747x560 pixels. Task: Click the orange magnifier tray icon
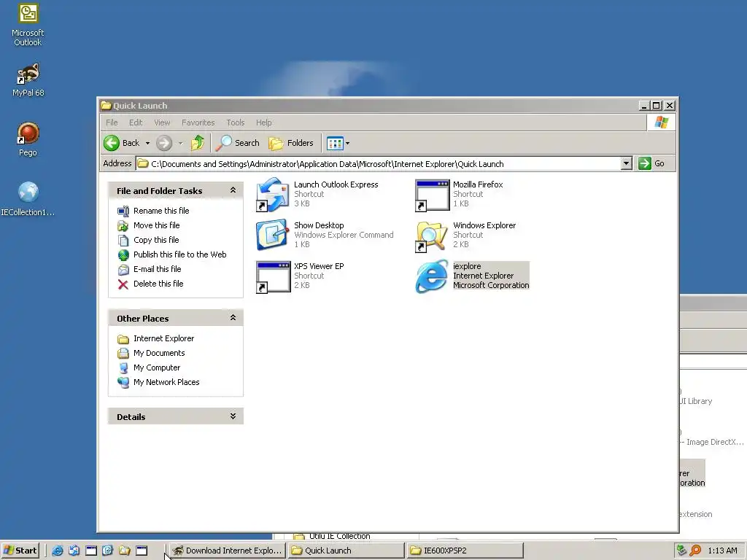tap(695, 551)
